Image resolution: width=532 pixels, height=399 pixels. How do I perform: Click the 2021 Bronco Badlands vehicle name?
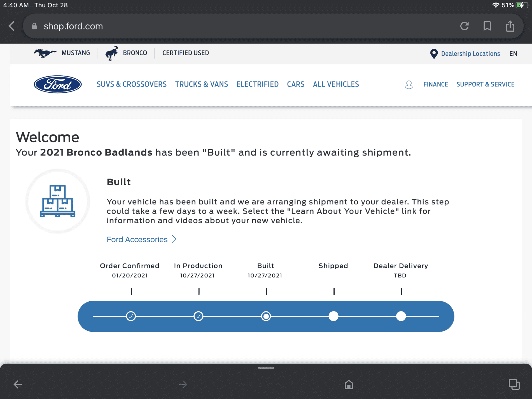[96, 152]
